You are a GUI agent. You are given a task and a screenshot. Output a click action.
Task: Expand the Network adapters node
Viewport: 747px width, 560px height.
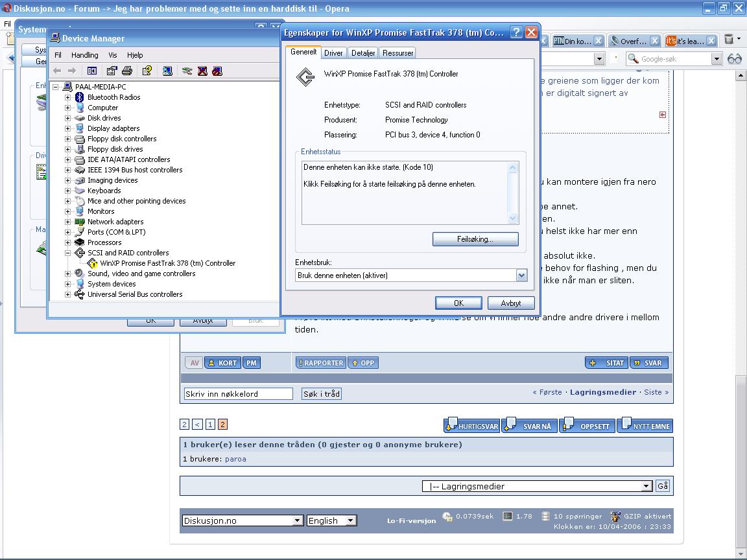(x=67, y=222)
